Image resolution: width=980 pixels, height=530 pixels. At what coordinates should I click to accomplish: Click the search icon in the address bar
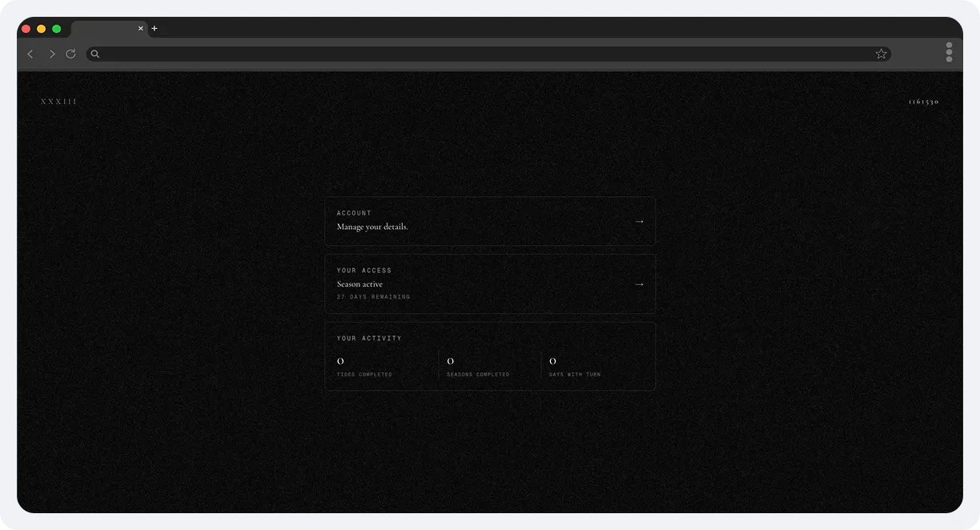tap(94, 54)
